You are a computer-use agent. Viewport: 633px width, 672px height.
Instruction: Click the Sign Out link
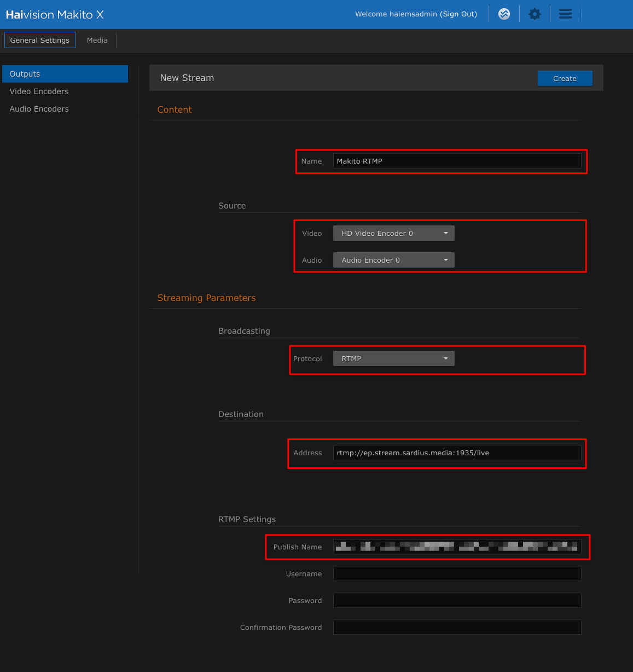pos(460,14)
